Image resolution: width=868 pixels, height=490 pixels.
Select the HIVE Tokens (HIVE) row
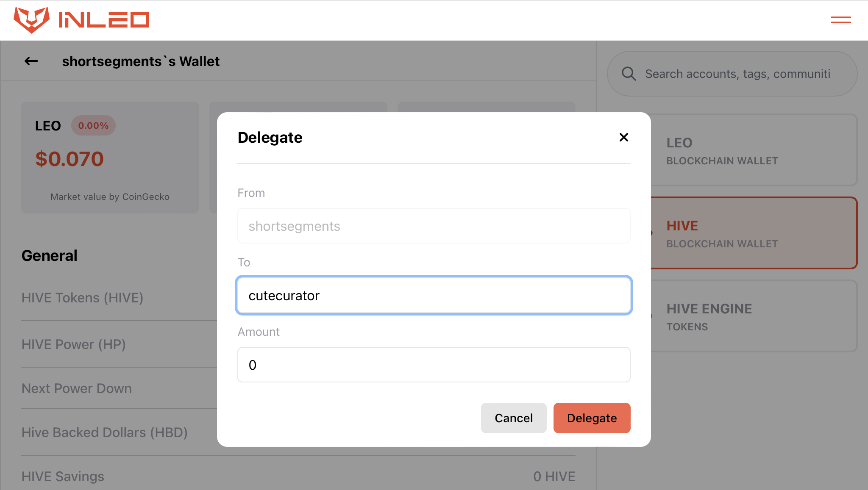point(119,298)
